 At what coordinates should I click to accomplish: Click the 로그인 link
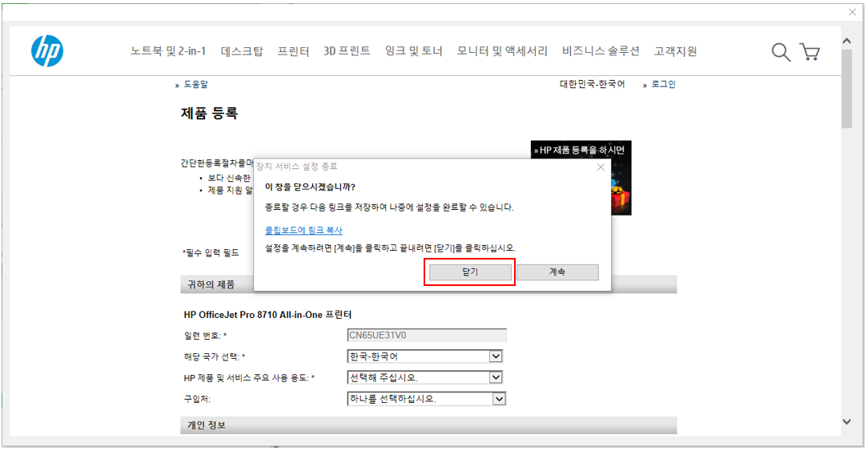click(x=663, y=84)
